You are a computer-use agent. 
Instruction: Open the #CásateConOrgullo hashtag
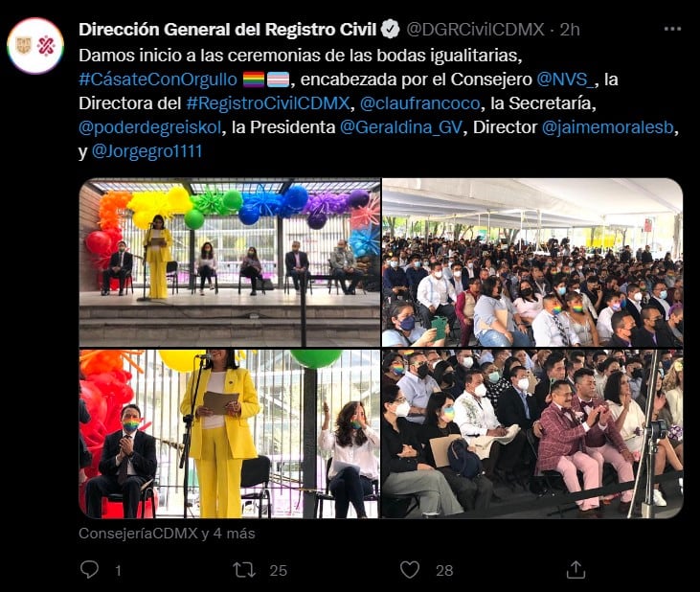[158, 80]
